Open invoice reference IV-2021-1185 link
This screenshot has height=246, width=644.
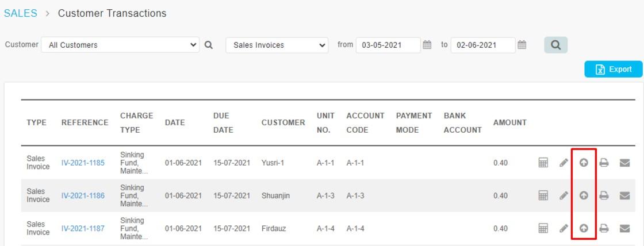(83, 163)
